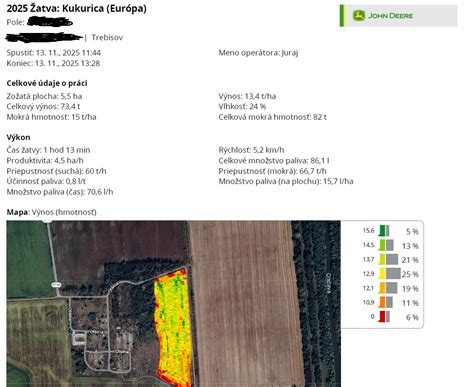Click 'Množstvo paliva (na plochu): 15,7 l/ha'

tap(286, 181)
